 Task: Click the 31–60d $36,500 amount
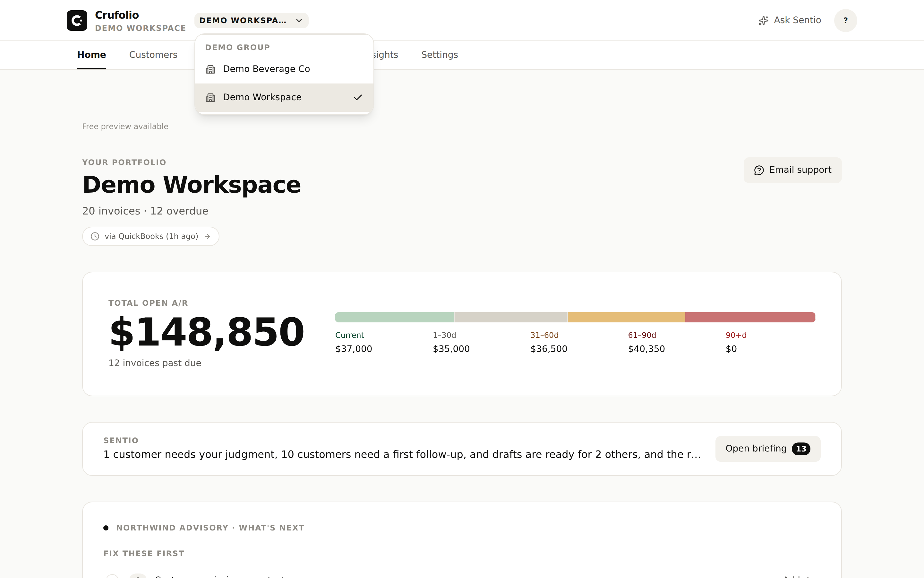(x=549, y=349)
